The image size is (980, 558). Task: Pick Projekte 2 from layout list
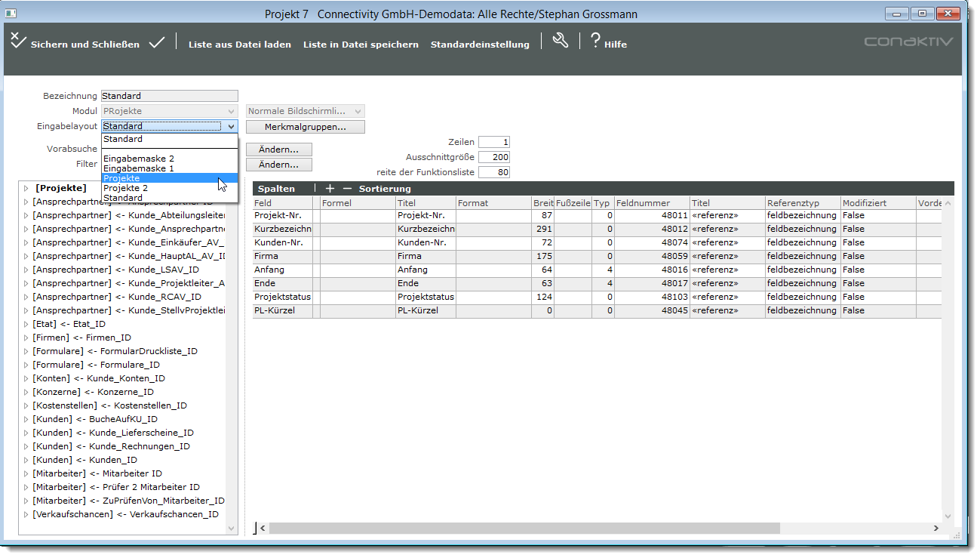tap(126, 188)
